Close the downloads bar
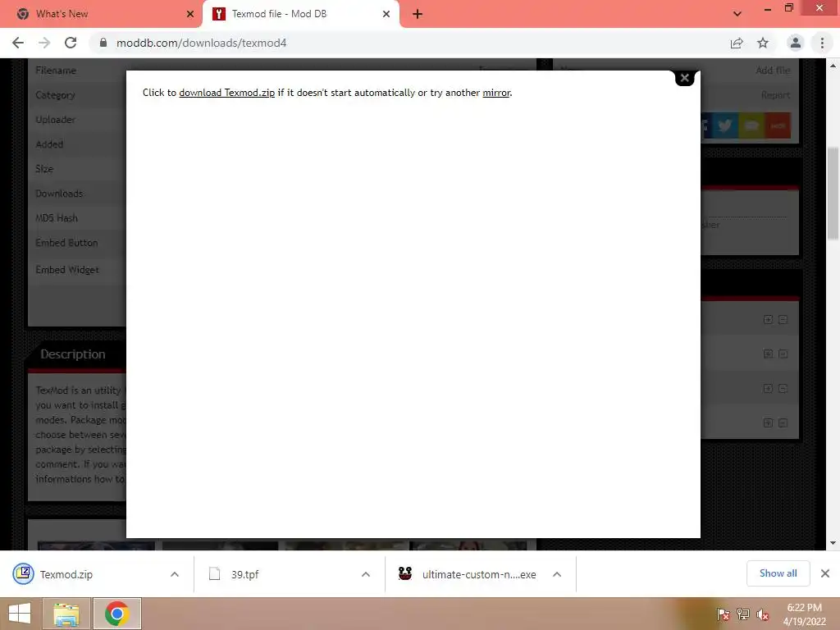 [825, 573]
